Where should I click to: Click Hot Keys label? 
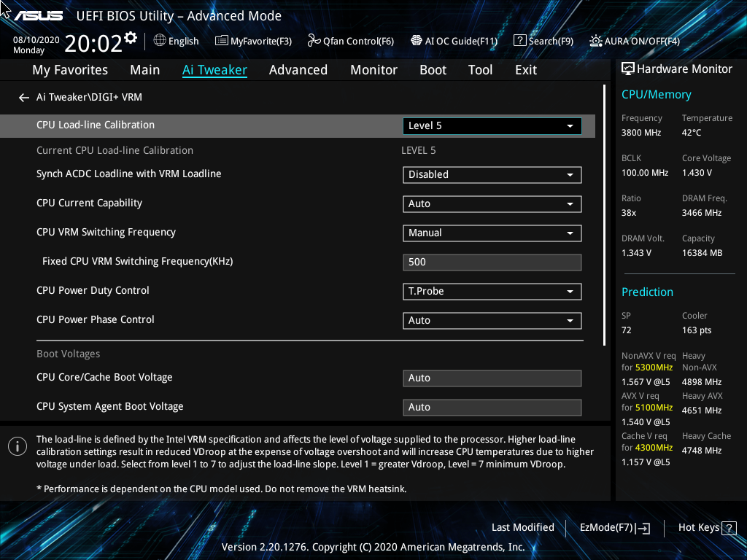coord(698,528)
